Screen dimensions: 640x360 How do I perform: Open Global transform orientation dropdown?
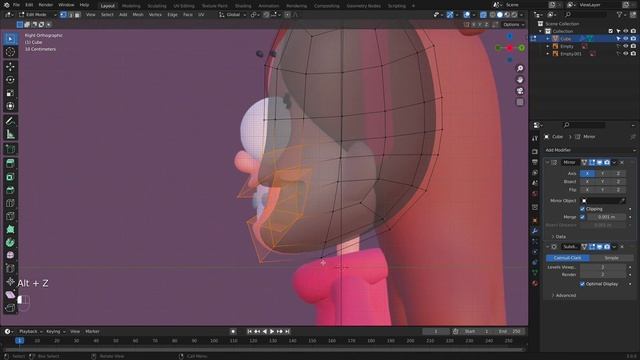click(x=233, y=15)
